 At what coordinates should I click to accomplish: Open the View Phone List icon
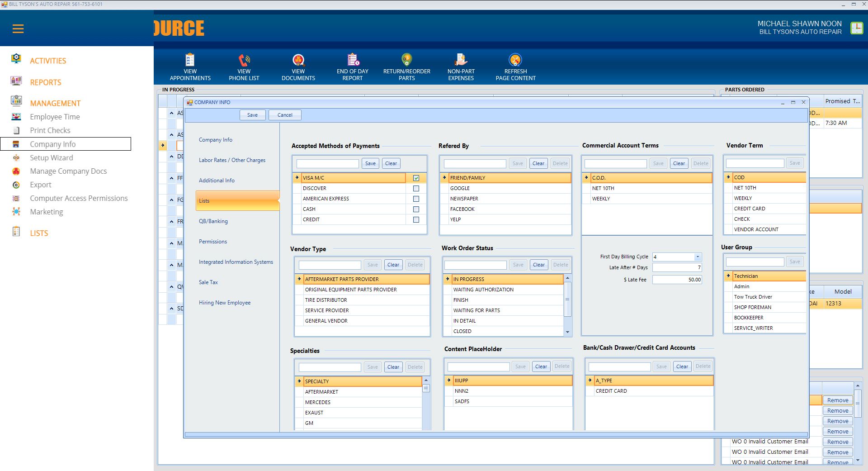coord(244,60)
